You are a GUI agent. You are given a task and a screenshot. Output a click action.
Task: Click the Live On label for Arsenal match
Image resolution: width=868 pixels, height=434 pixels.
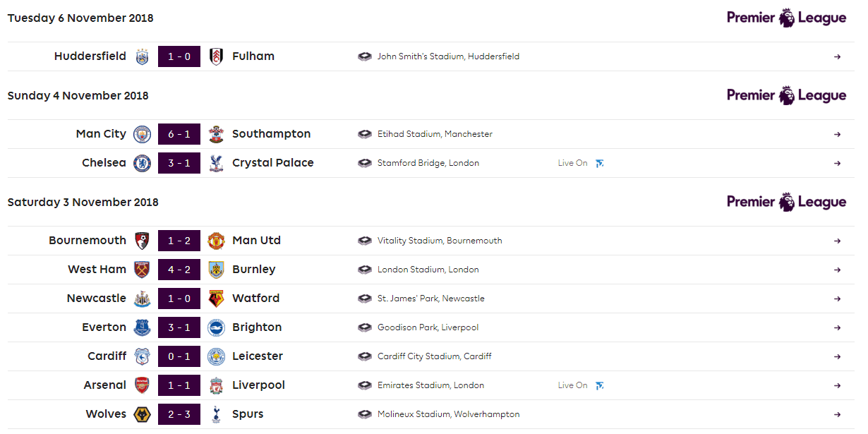click(x=573, y=385)
